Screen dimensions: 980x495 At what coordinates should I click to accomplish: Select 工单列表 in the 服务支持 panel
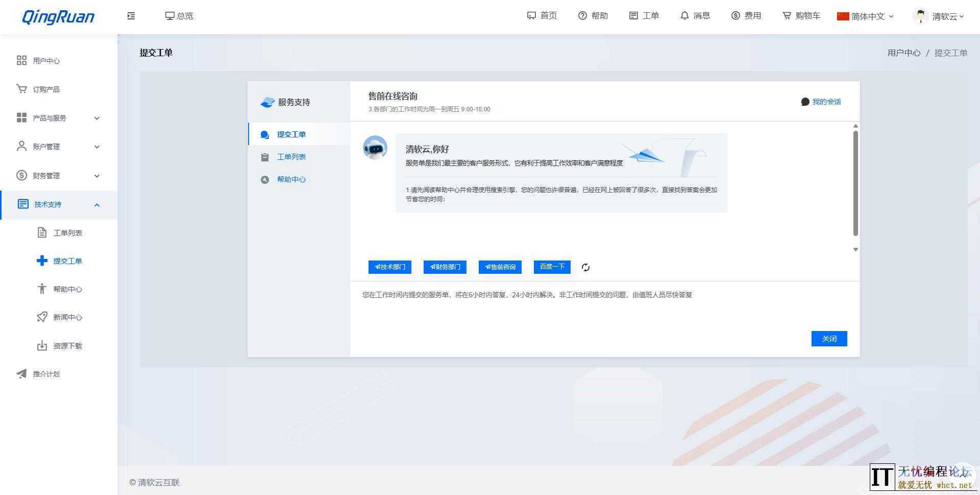click(x=291, y=157)
